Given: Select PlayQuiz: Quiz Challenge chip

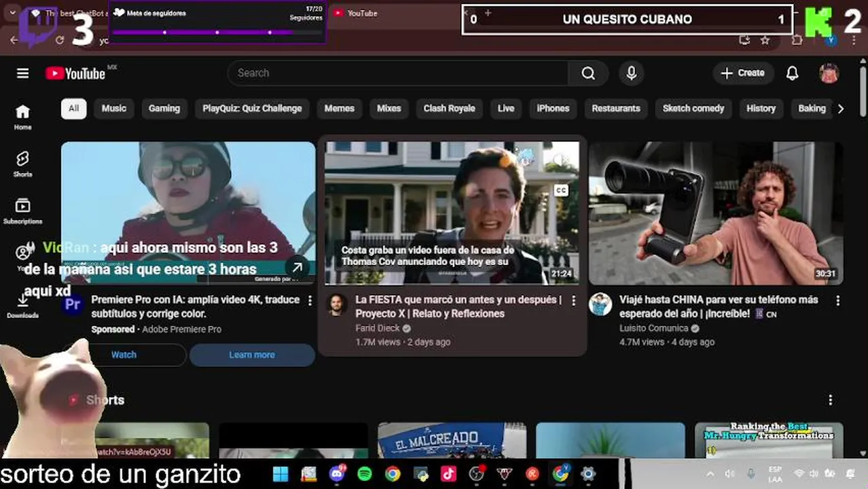Looking at the screenshot, I should (x=252, y=109).
